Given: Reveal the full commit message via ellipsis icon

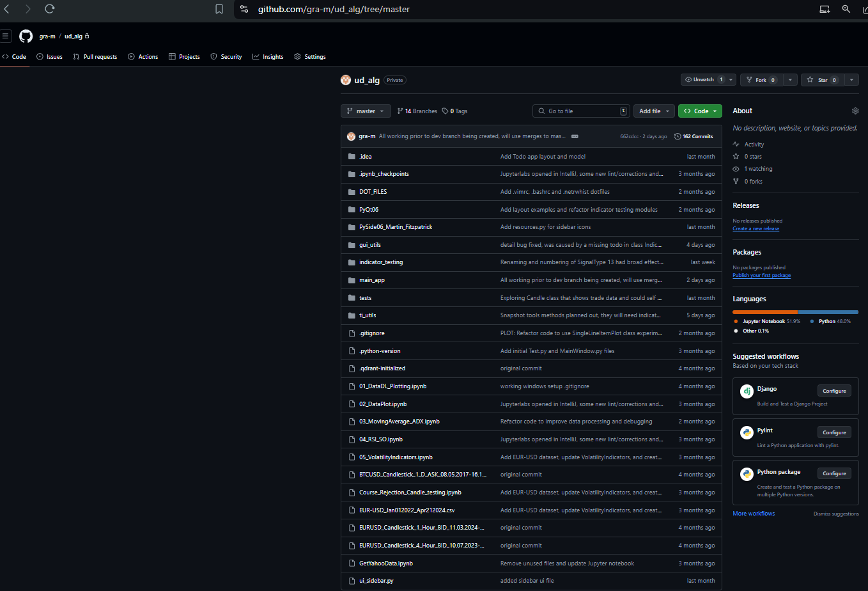Looking at the screenshot, I should [x=575, y=136].
